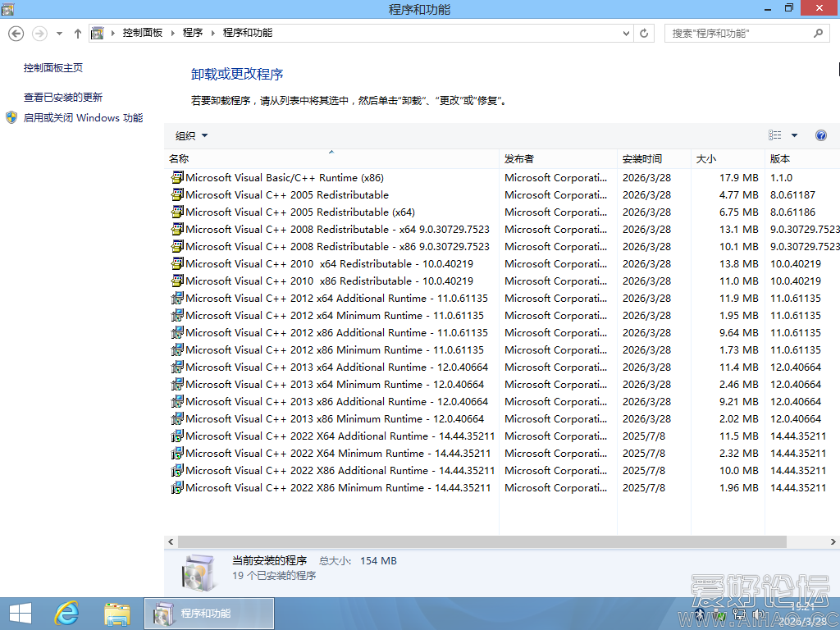Select Microsoft Visual C++ 2010 x64 Redistributable name
The height and width of the screenshot is (630, 840).
click(330, 263)
